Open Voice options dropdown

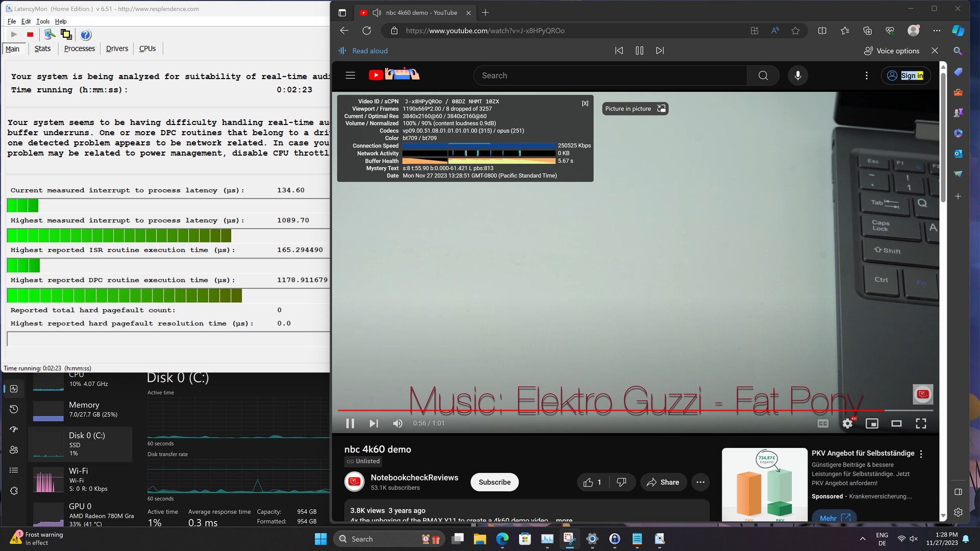click(x=891, y=51)
